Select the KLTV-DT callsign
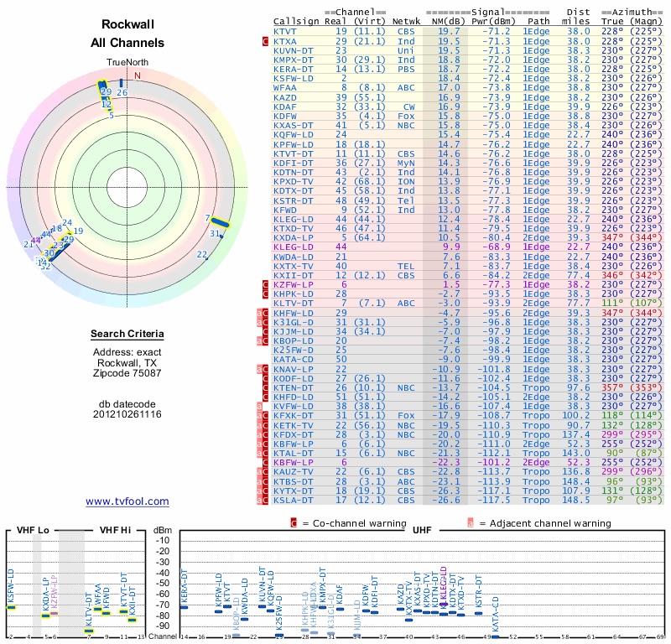 [x=294, y=303]
